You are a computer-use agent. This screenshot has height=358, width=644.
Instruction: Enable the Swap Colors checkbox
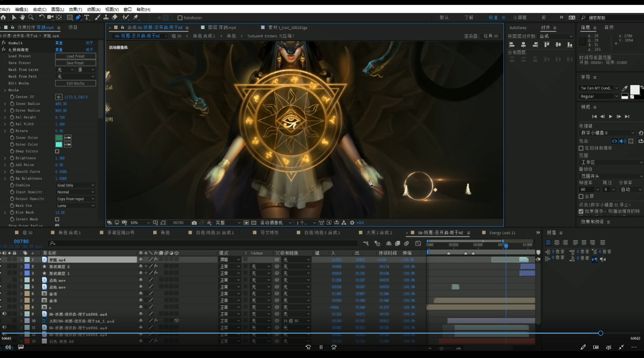pyautogui.click(x=57, y=151)
